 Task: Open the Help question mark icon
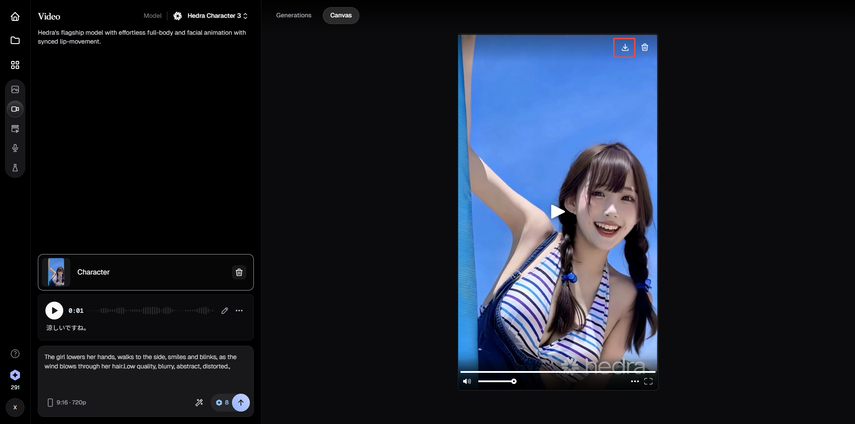[15, 354]
